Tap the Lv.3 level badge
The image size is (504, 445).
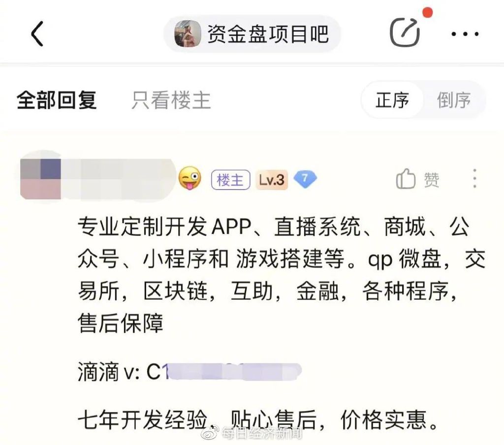pyautogui.click(x=272, y=180)
